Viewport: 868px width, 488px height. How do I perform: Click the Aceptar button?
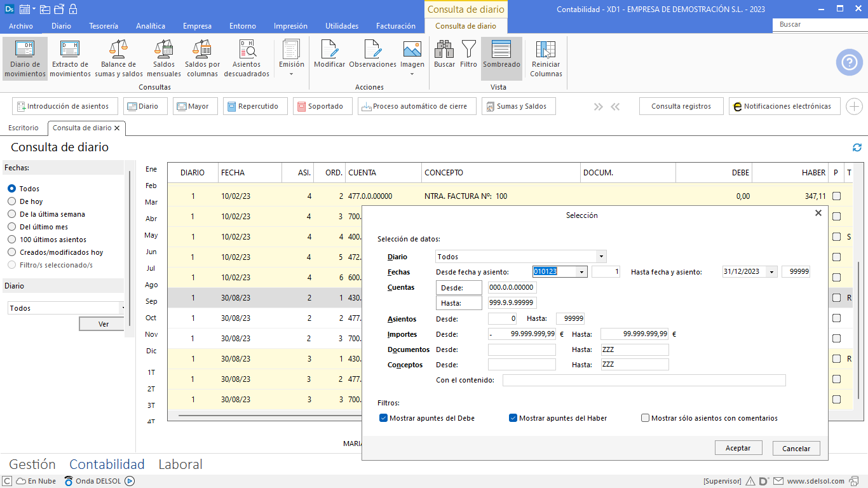click(x=738, y=448)
